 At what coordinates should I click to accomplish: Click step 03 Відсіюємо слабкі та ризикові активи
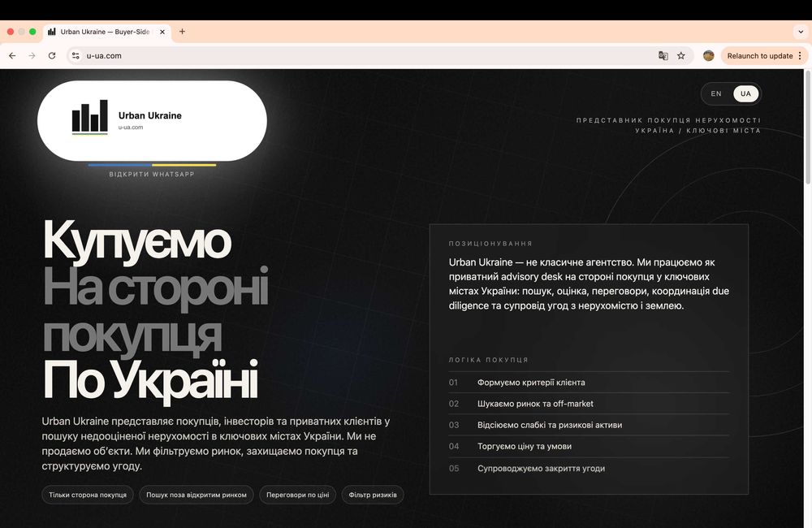point(589,425)
